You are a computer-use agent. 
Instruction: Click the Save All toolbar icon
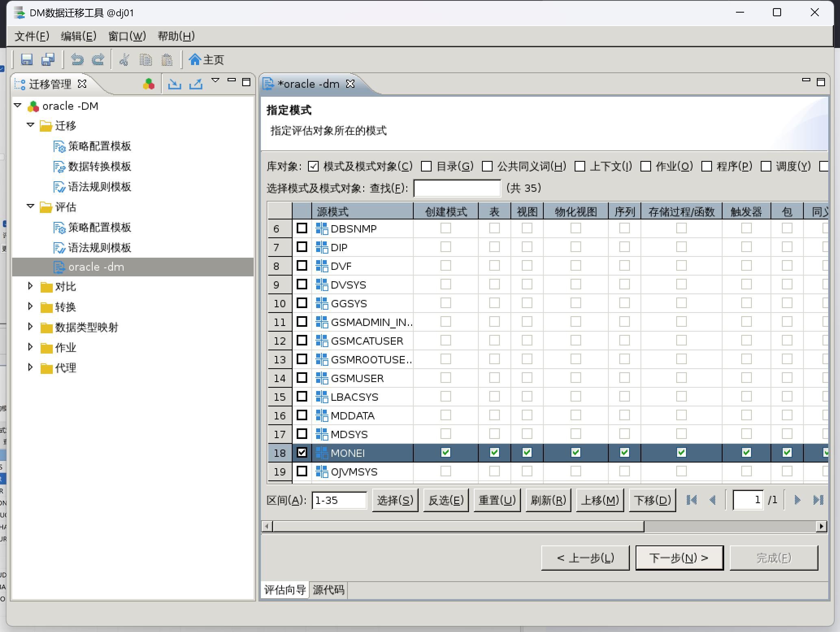tap(48, 60)
